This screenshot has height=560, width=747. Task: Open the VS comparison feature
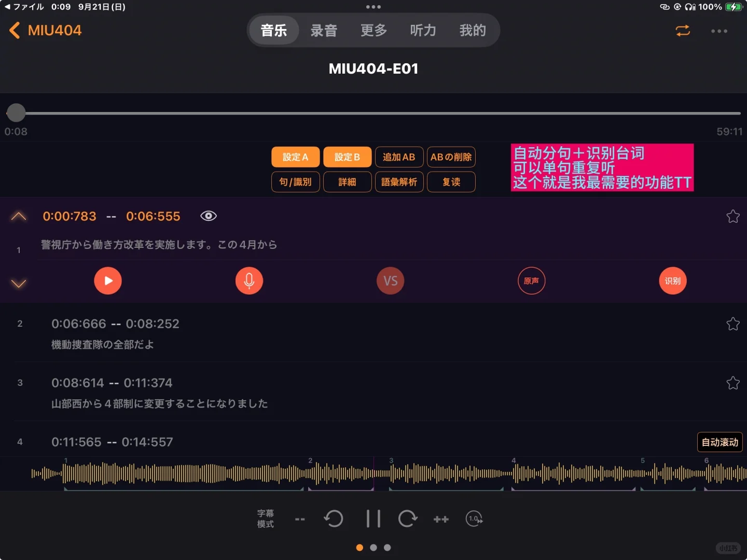[390, 281]
